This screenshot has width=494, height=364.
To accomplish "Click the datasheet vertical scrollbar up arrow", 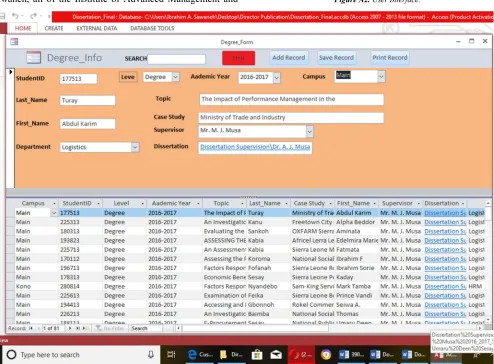I will pyautogui.click(x=488, y=203).
